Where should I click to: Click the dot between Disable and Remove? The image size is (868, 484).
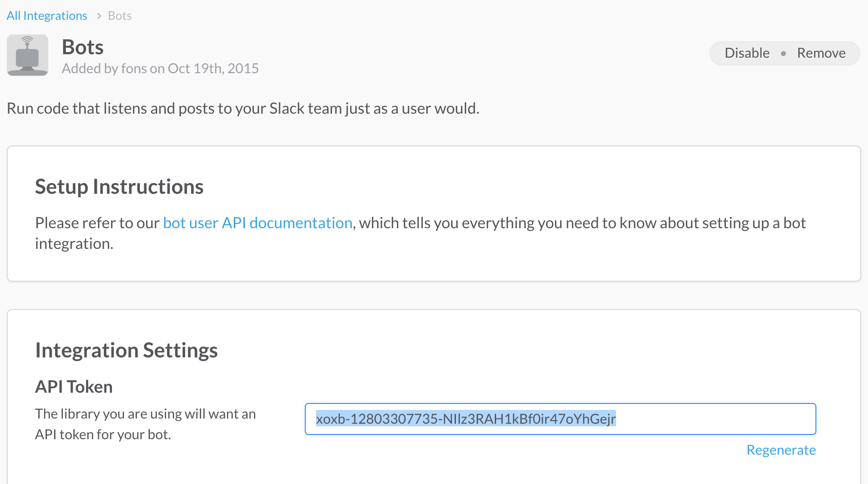(x=783, y=53)
